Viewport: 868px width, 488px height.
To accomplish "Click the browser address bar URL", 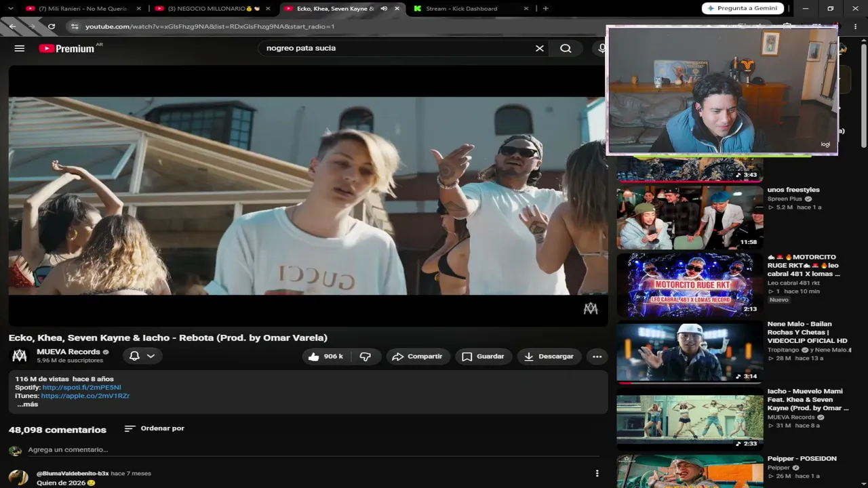I will click(210, 26).
